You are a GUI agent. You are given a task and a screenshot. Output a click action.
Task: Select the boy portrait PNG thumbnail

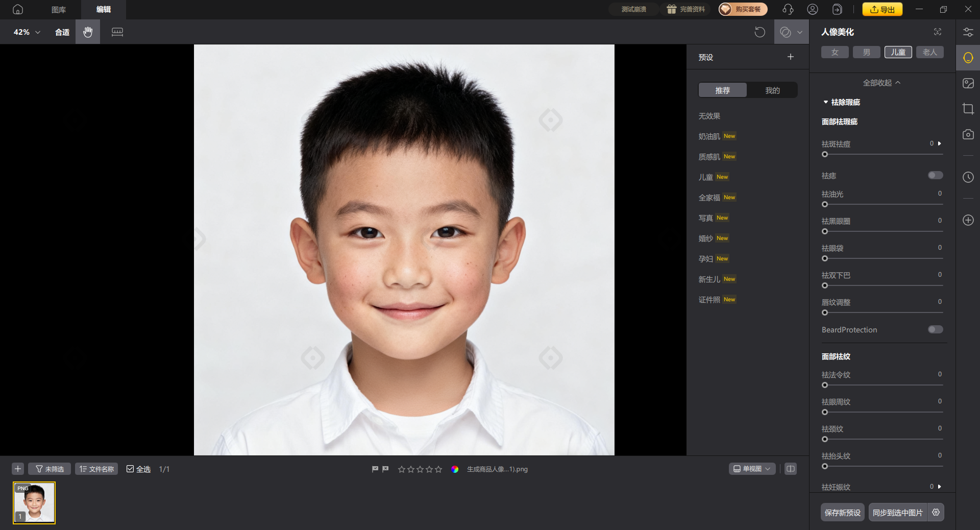coord(34,503)
